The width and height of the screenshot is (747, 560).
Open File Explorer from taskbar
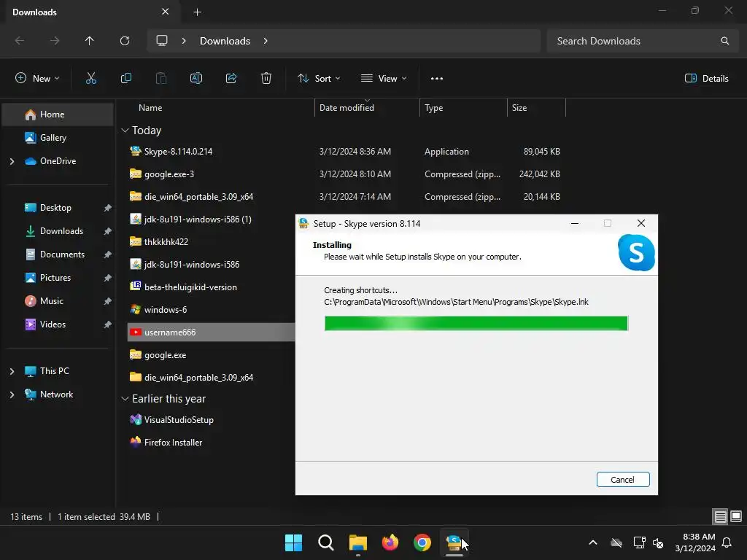(357, 542)
